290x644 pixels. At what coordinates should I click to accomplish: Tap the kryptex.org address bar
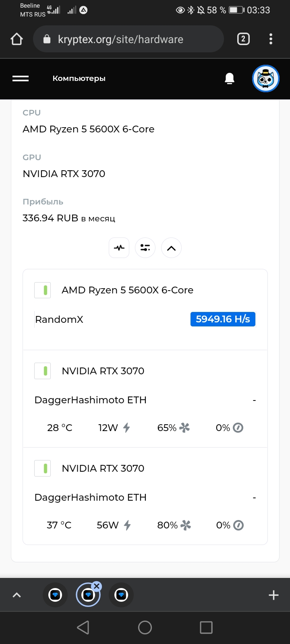point(128,39)
